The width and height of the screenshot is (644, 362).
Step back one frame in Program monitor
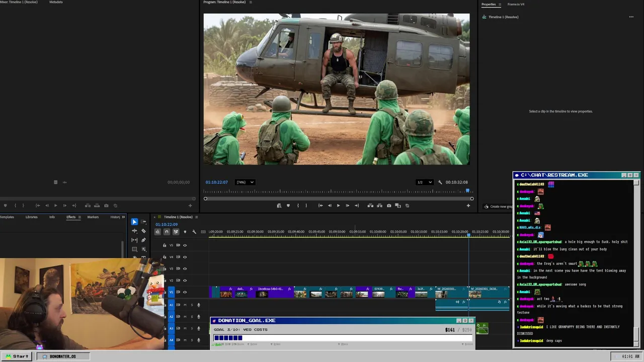tap(330, 205)
